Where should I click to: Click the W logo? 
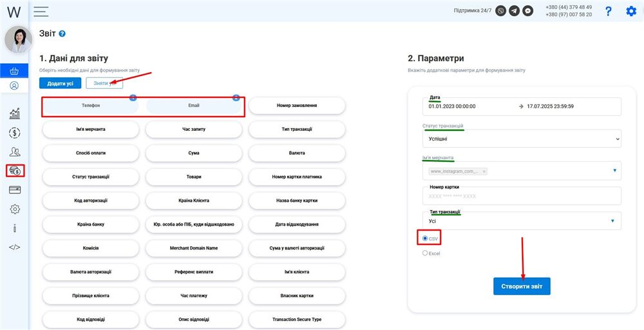pos(14,12)
